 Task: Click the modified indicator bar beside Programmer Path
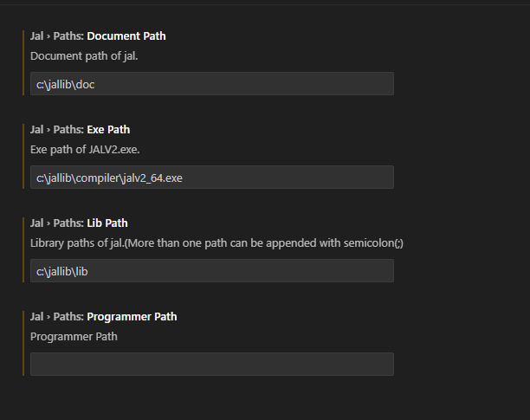point(23,344)
